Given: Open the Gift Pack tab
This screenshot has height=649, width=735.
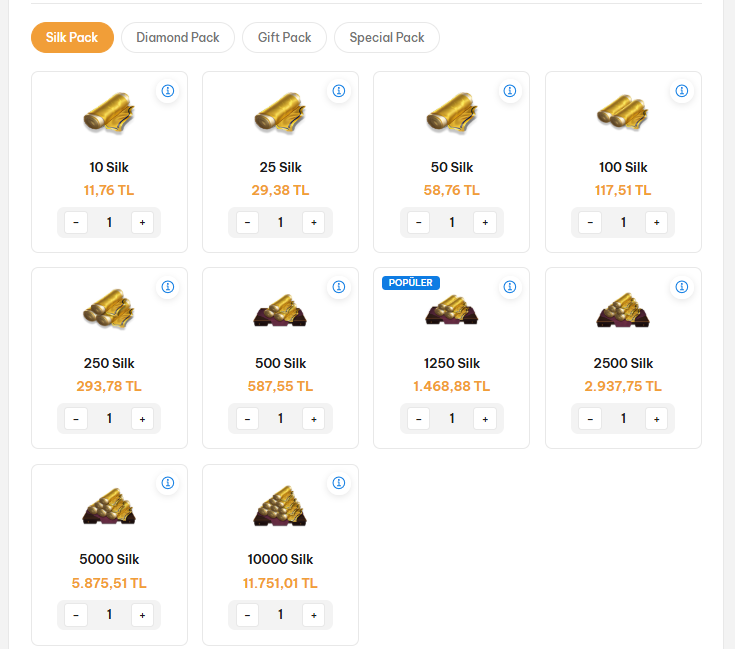Looking at the screenshot, I should tap(285, 38).
